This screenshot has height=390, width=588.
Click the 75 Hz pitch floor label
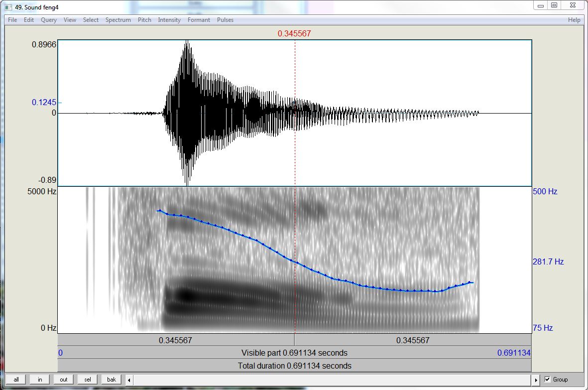tap(543, 328)
